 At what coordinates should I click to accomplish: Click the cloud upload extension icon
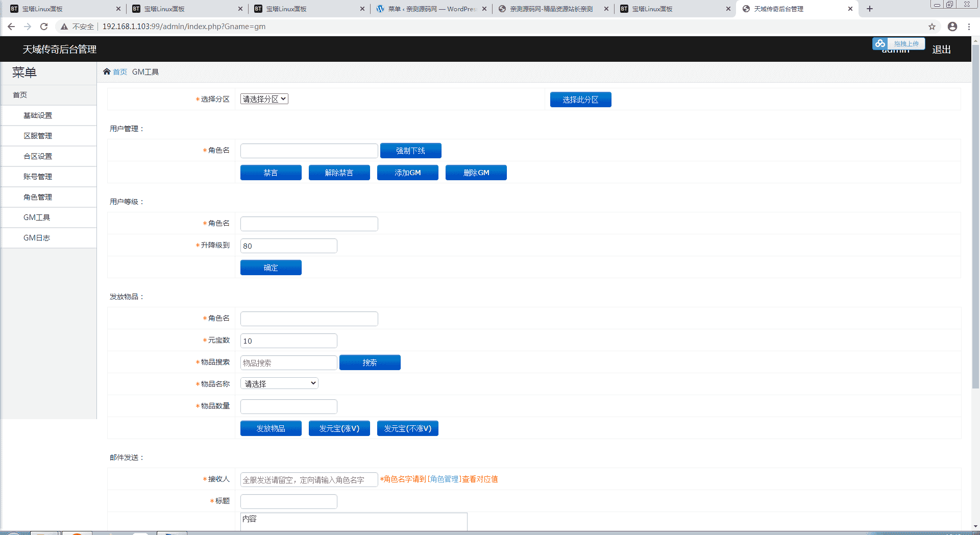click(880, 44)
